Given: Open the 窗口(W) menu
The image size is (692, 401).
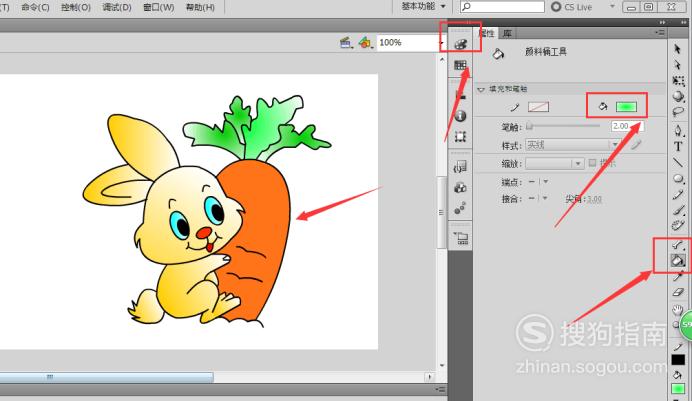Looking at the screenshot, I should [x=158, y=7].
